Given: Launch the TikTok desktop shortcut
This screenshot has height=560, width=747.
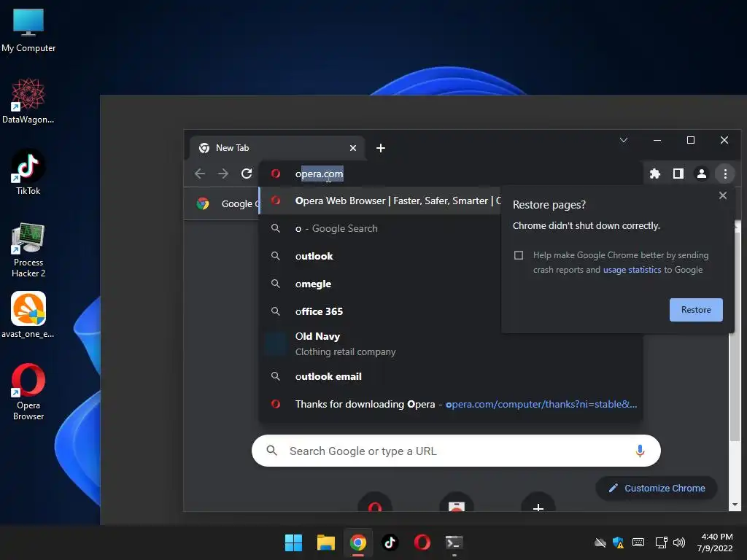Looking at the screenshot, I should (28, 172).
